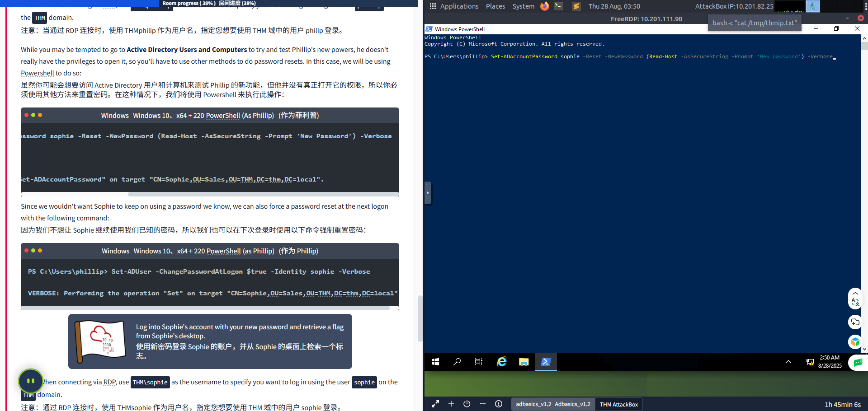Close the FreeRDP window with red button
This screenshot has height=411, width=868.
click(x=861, y=18)
